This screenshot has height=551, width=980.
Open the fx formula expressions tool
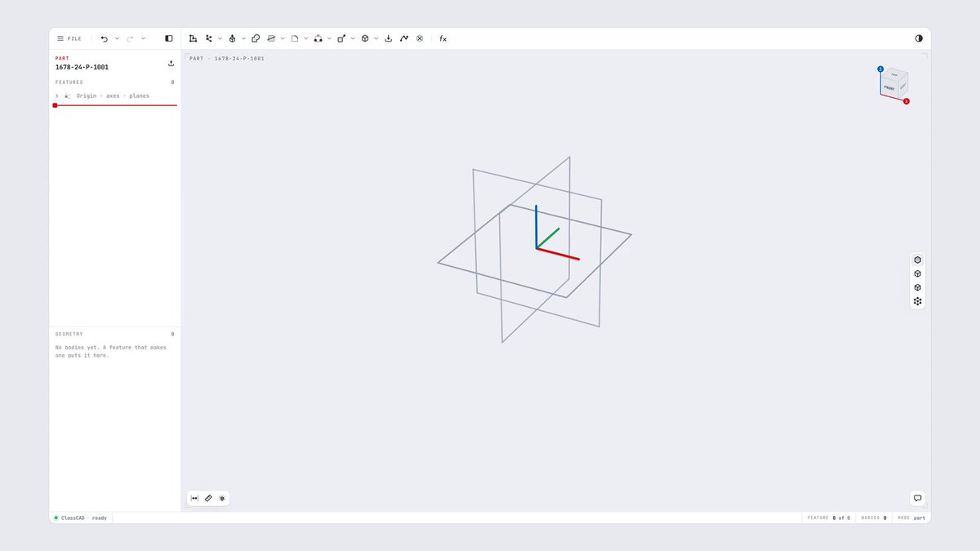(443, 38)
